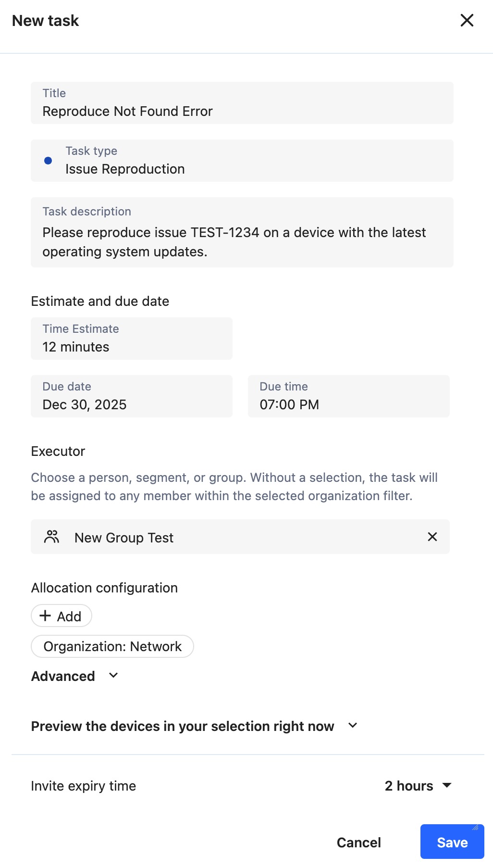The image size is (493, 868).
Task: Click the Add allocation button
Action: (x=61, y=616)
